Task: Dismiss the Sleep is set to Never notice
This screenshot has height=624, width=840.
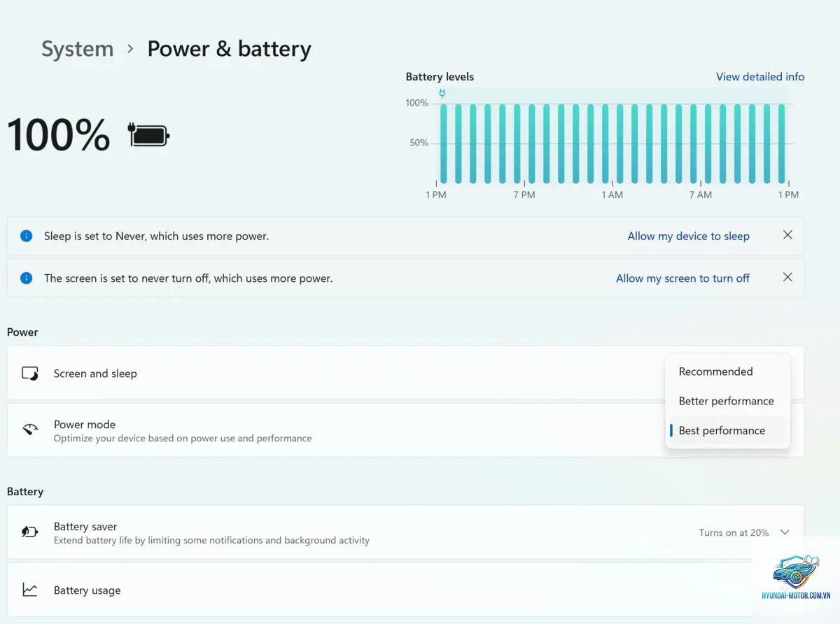Action: [x=787, y=235]
